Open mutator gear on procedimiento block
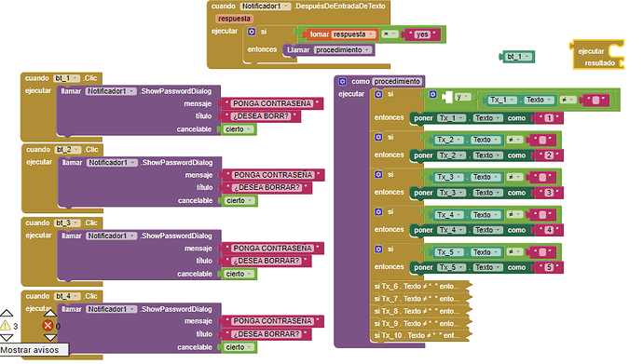This screenshot has height=364, width=643. (342, 82)
